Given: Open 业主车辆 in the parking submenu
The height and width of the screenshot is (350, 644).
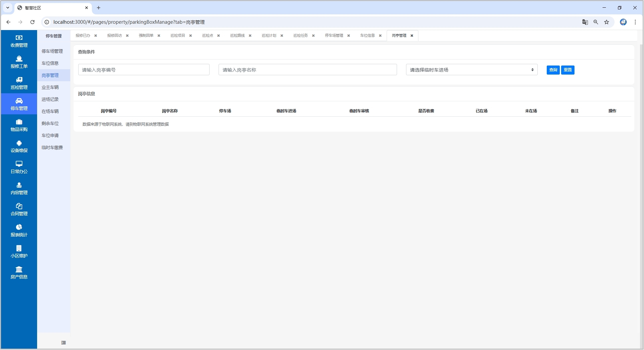Looking at the screenshot, I should click(50, 87).
